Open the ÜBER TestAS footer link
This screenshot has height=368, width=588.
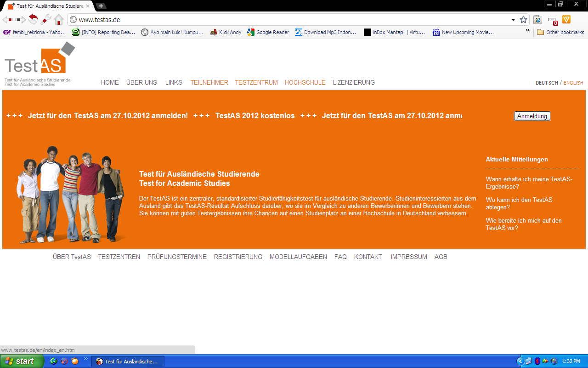[72, 257]
